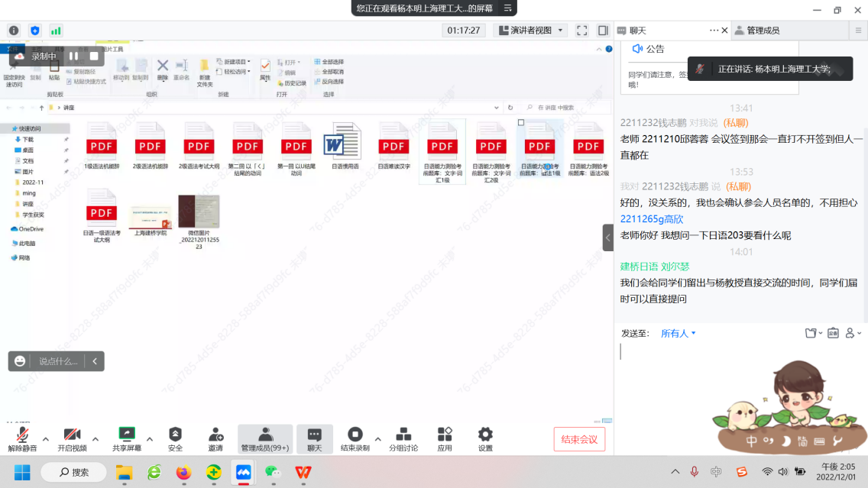Select the 聊天 chat panel tab
This screenshot has width=868, height=488.
tap(638, 31)
